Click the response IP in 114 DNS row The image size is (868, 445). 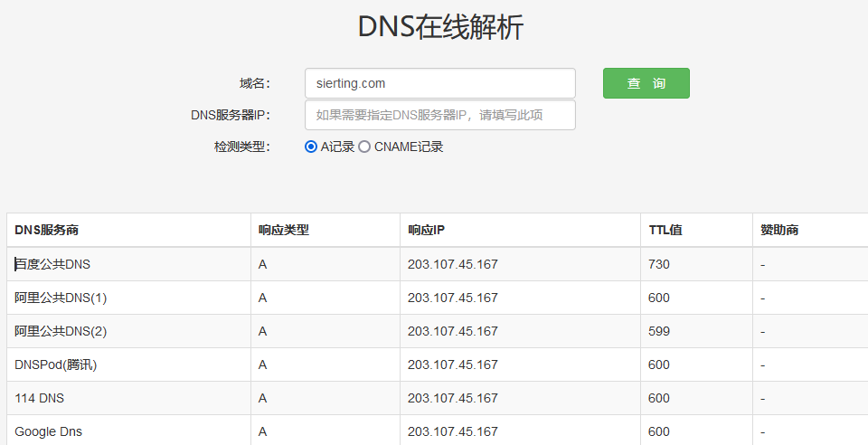click(x=453, y=398)
